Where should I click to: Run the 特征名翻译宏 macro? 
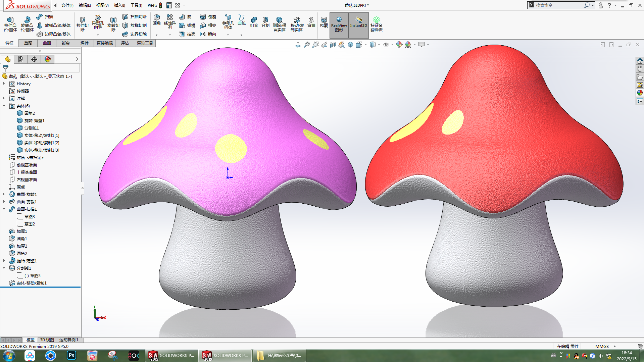pos(377,24)
